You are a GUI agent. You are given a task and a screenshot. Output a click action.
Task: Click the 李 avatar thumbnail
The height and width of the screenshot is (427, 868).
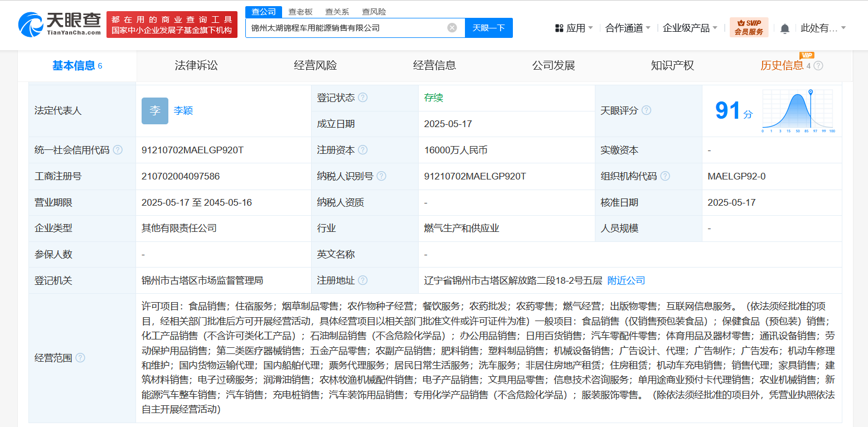(154, 110)
